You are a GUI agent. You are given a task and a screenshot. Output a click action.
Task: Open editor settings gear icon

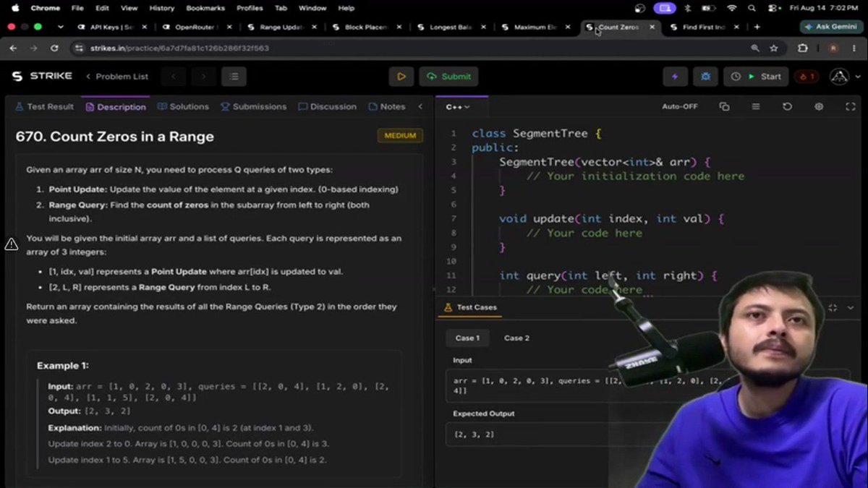tap(819, 106)
